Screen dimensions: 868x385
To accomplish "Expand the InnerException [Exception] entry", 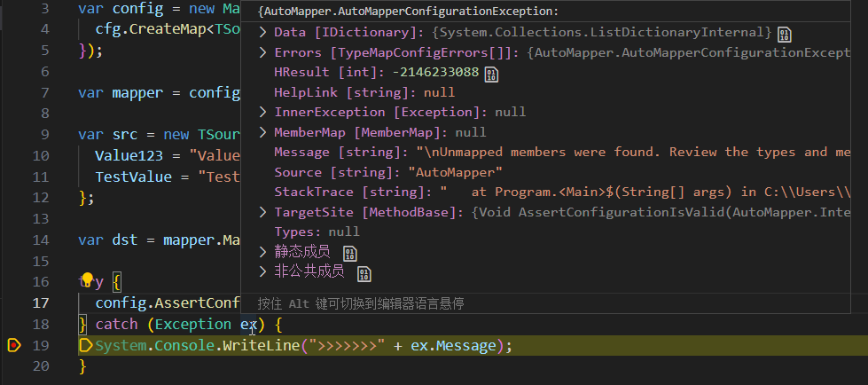I will pyautogui.click(x=263, y=112).
